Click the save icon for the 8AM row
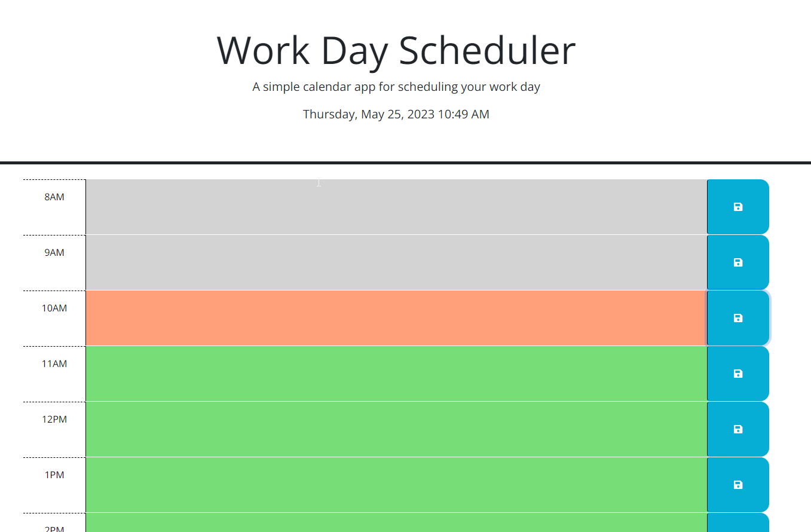This screenshot has width=811, height=532. tap(737, 207)
